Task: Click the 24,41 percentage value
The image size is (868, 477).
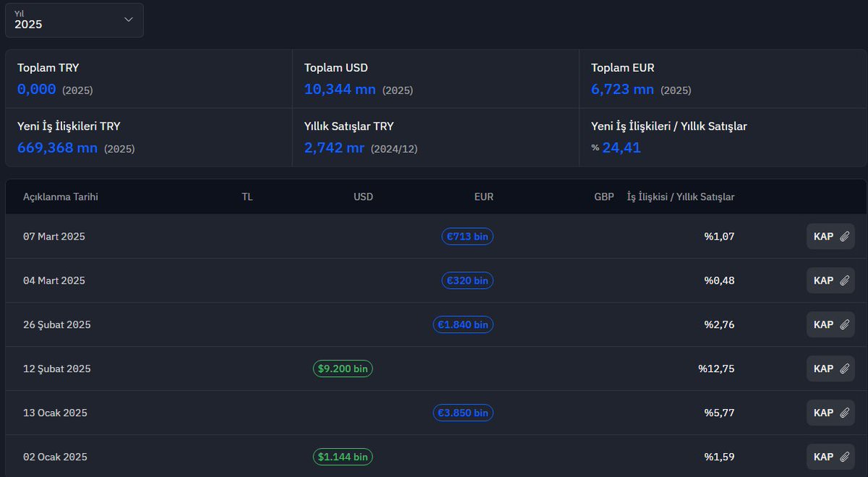Action: (621, 148)
